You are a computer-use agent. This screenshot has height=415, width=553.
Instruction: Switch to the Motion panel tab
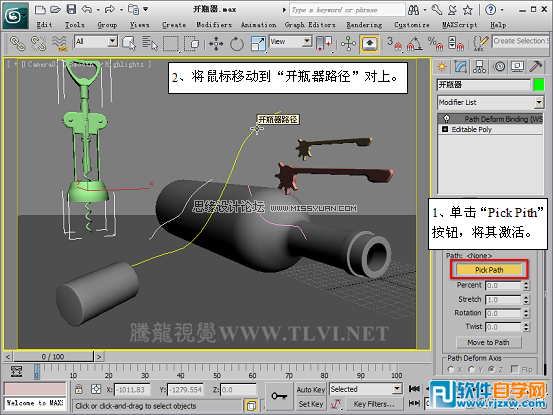(499, 66)
